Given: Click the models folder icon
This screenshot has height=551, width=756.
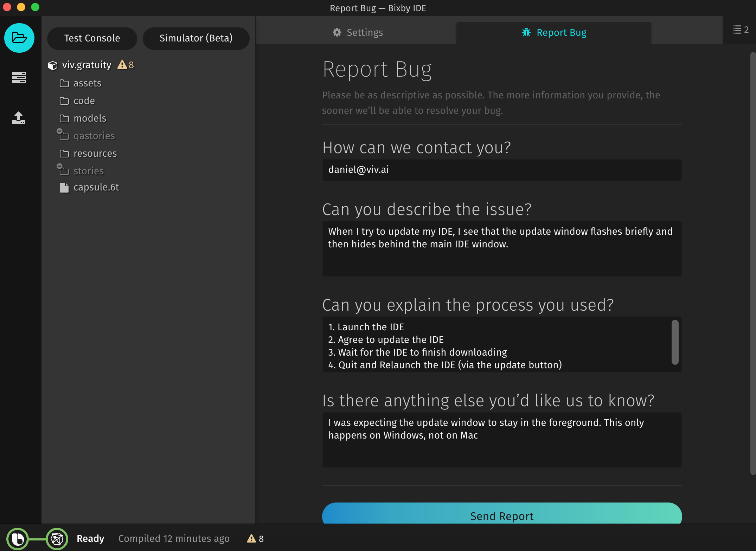Looking at the screenshot, I should coord(64,118).
